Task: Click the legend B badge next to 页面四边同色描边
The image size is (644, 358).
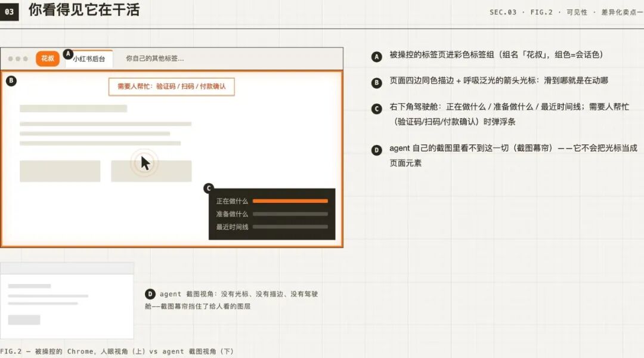Action: point(377,82)
